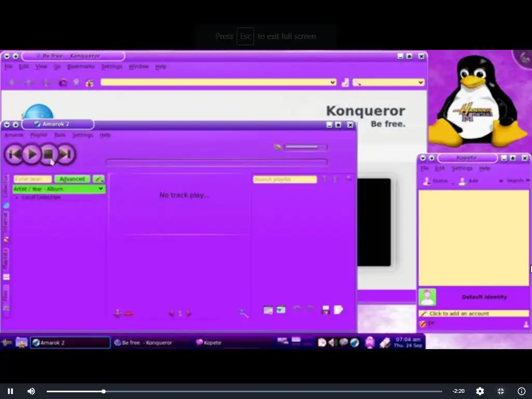Skip to next track in Amarok
Image resolution: width=532 pixels, height=399 pixels.
click(66, 154)
